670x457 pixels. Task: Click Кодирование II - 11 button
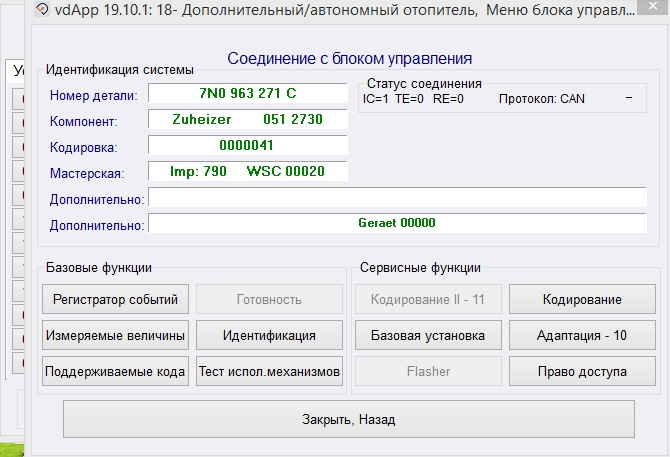pyautogui.click(x=428, y=299)
